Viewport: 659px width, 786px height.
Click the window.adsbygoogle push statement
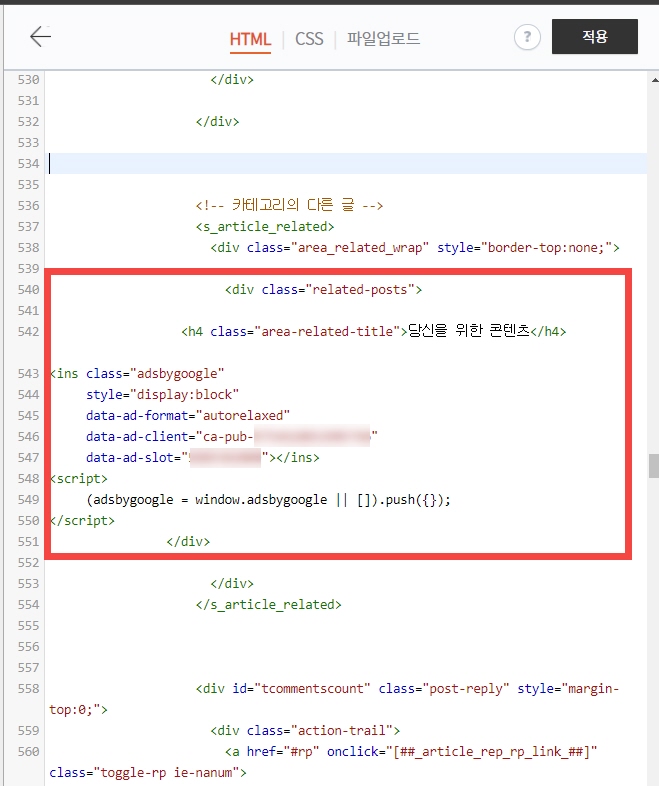click(269, 500)
